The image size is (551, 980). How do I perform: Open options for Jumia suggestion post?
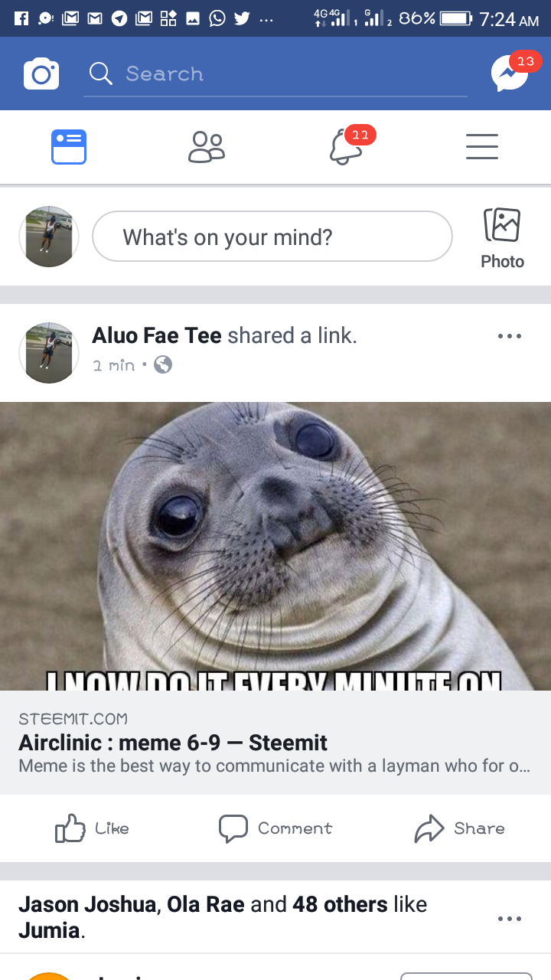click(x=509, y=918)
